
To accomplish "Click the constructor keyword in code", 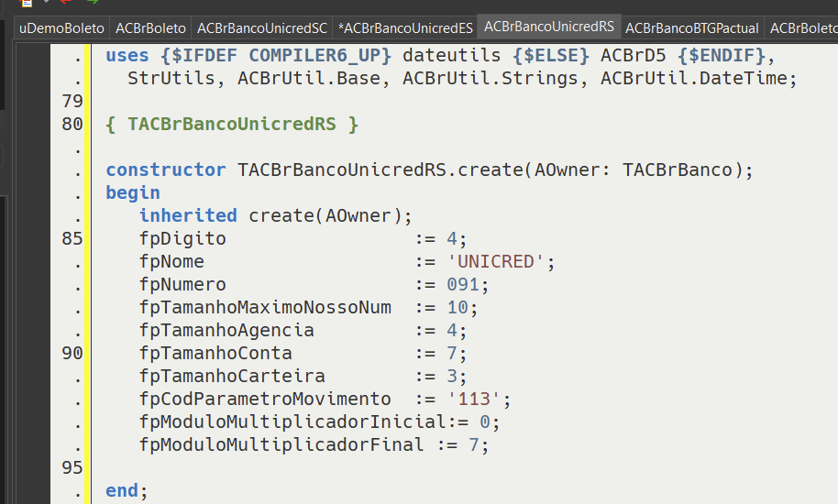I will [x=166, y=170].
